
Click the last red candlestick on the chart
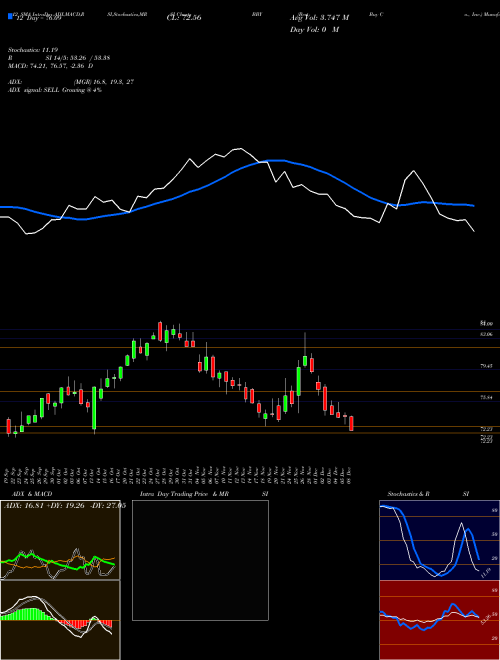point(351,423)
